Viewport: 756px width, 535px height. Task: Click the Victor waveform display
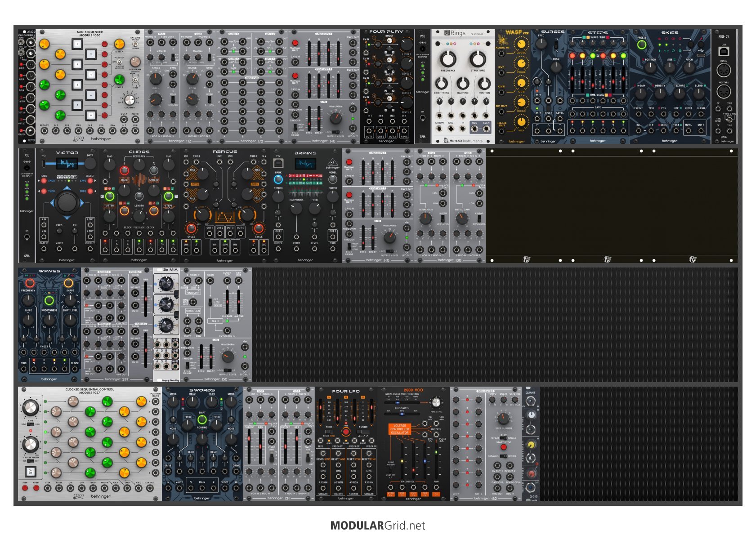click(67, 163)
